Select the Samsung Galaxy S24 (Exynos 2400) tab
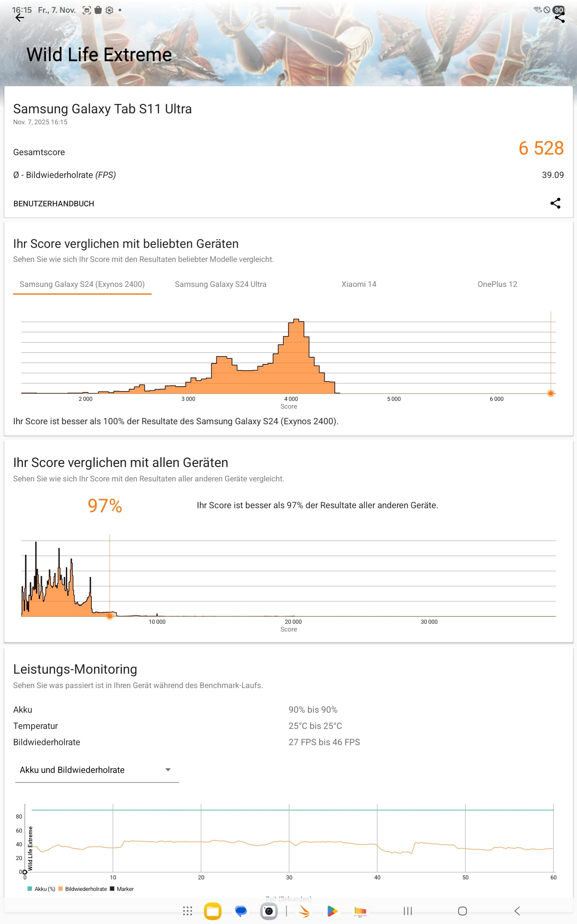Image resolution: width=577 pixels, height=924 pixels. coord(82,284)
